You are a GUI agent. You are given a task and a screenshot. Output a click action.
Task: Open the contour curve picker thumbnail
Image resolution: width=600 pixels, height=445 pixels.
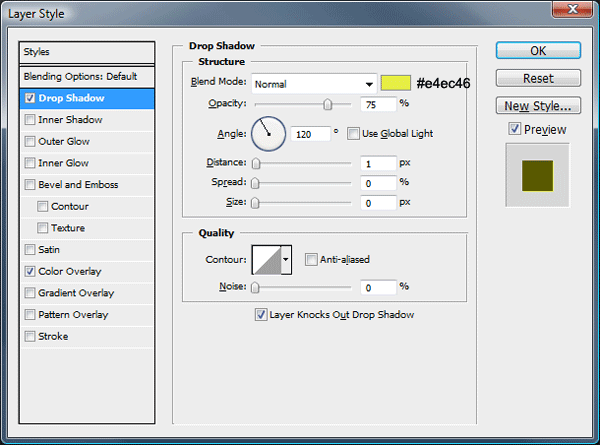(267, 260)
